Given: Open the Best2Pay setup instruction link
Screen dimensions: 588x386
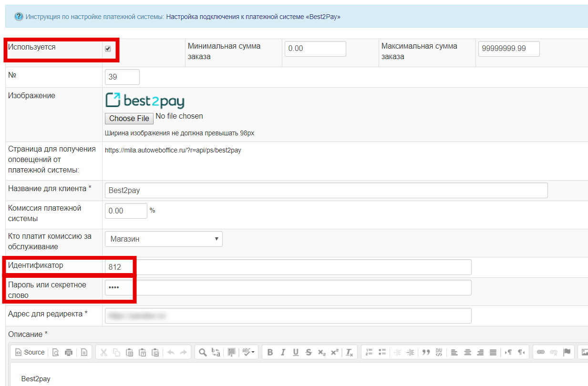Looking at the screenshot, I should click(x=253, y=17).
